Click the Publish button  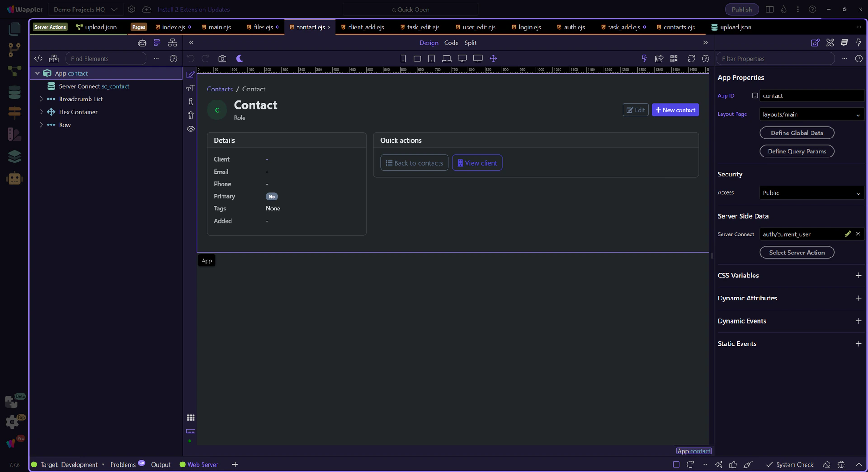pyautogui.click(x=741, y=10)
